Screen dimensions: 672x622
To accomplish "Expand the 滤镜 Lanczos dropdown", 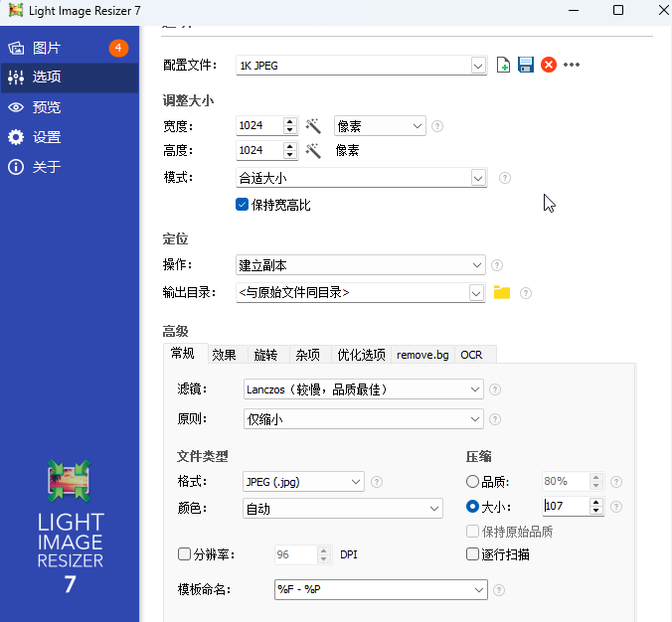I will pyautogui.click(x=476, y=389).
